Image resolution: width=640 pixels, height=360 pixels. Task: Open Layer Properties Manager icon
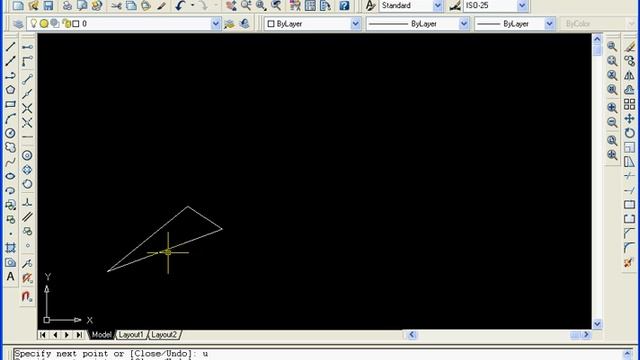coord(18,24)
